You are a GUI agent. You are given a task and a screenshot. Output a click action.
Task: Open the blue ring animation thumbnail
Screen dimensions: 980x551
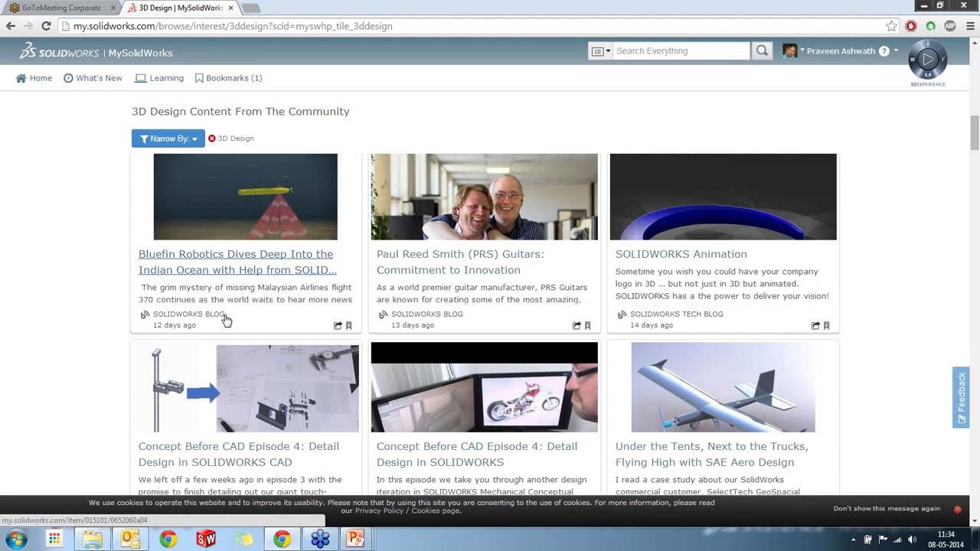(x=723, y=197)
